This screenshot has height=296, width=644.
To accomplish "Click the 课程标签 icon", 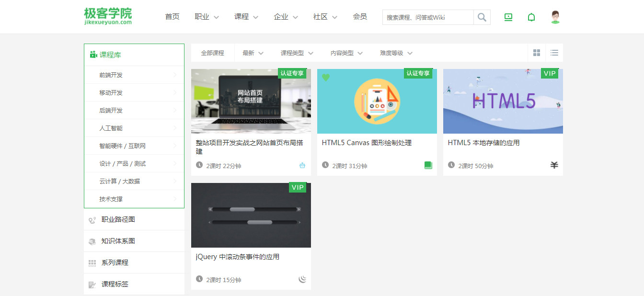I will [x=92, y=285].
